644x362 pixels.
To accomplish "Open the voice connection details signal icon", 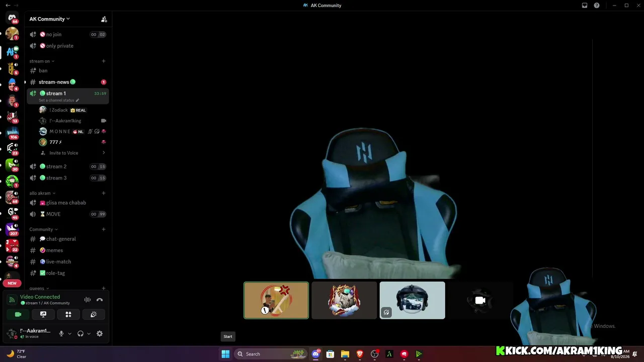I will pyautogui.click(x=12, y=300).
